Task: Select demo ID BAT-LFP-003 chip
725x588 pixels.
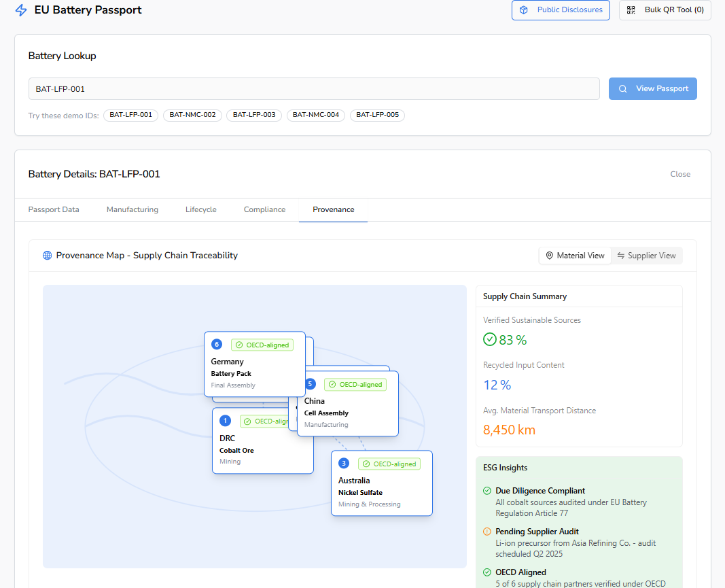Action: click(254, 115)
